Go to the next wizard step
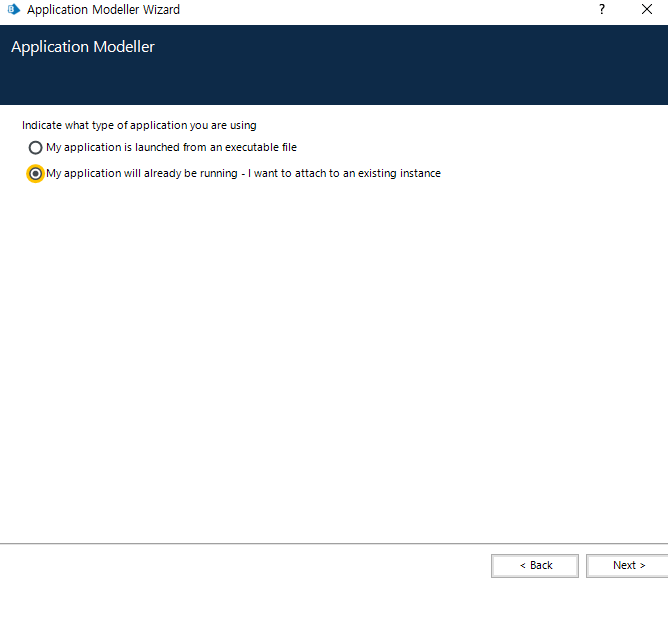668x619 pixels. point(628,565)
